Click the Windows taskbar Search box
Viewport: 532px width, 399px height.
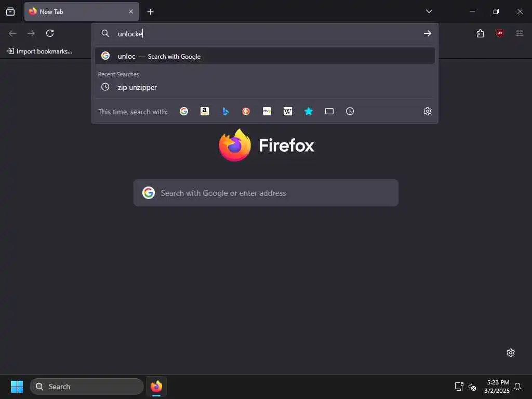(87, 387)
